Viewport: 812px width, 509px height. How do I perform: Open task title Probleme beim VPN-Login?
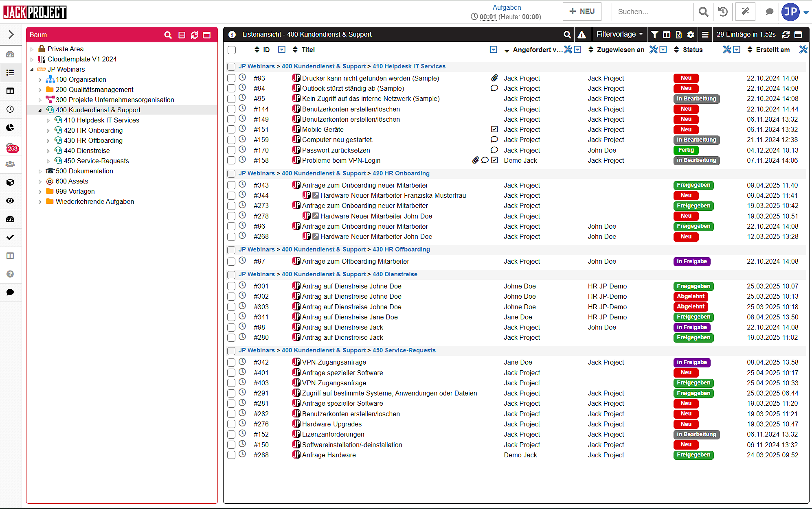point(341,160)
